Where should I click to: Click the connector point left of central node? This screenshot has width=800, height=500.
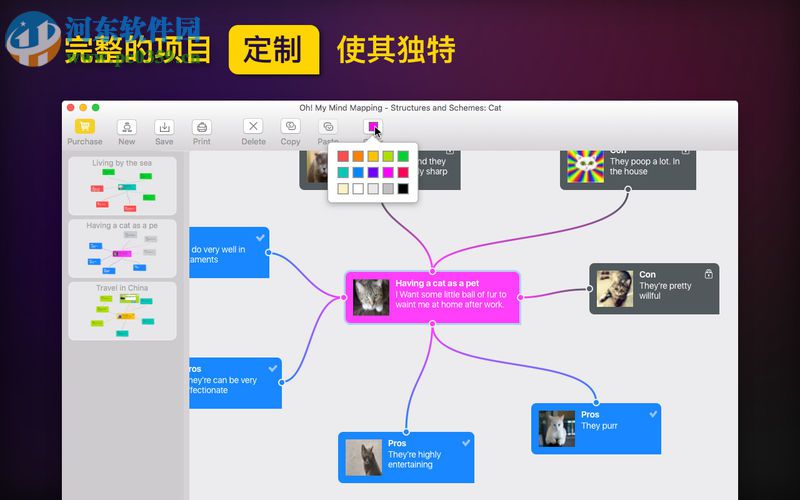coord(344,297)
